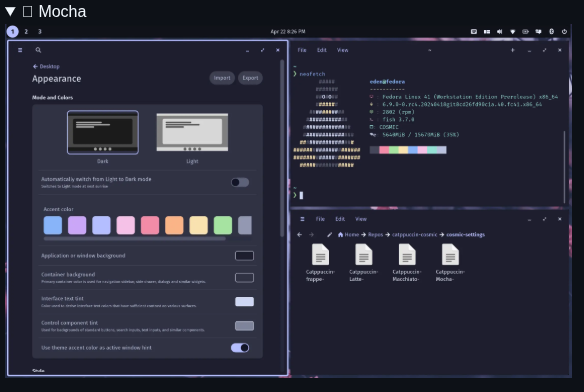Click the neofetch command text in terminal
This screenshot has height=392, width=584.
pyautogui.click(x=312, y=74)
